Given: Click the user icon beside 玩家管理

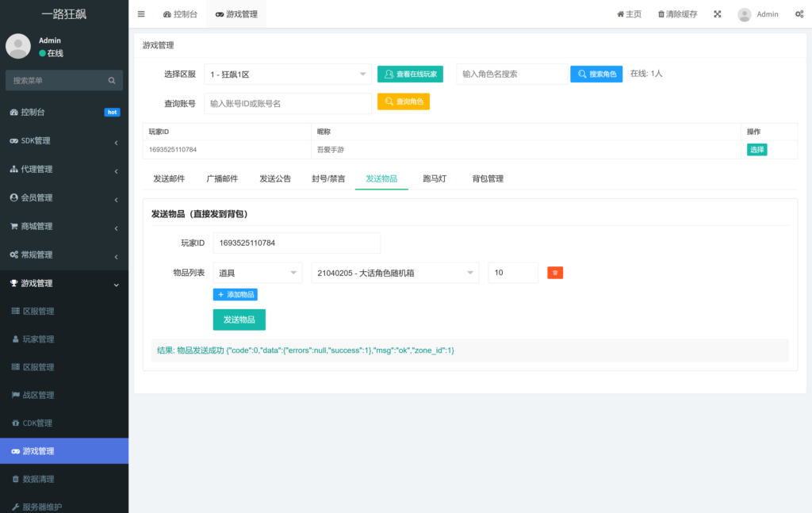Looking at the screenshot, I should pyautogui.click(x=16, y=339).
